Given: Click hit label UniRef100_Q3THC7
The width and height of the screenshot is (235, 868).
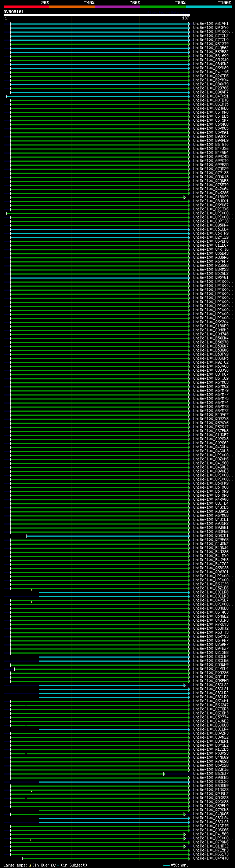Looking at the screenshot, I should pyautogui.click(x=211, y=375).
